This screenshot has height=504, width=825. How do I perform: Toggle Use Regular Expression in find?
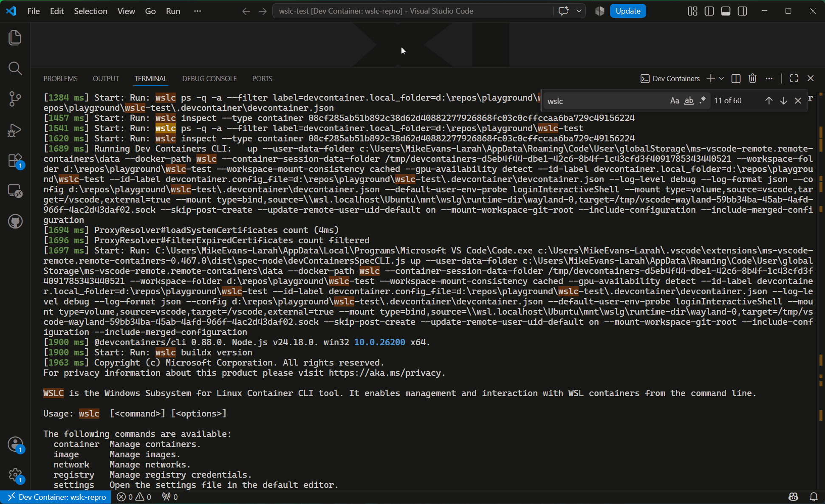click(x=702, y=101)
